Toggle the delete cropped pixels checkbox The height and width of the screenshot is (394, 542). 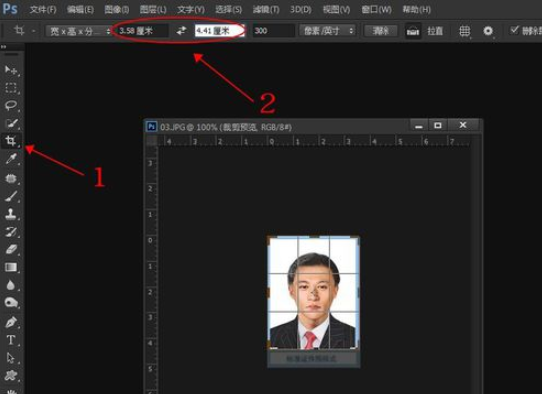(514, 30)
